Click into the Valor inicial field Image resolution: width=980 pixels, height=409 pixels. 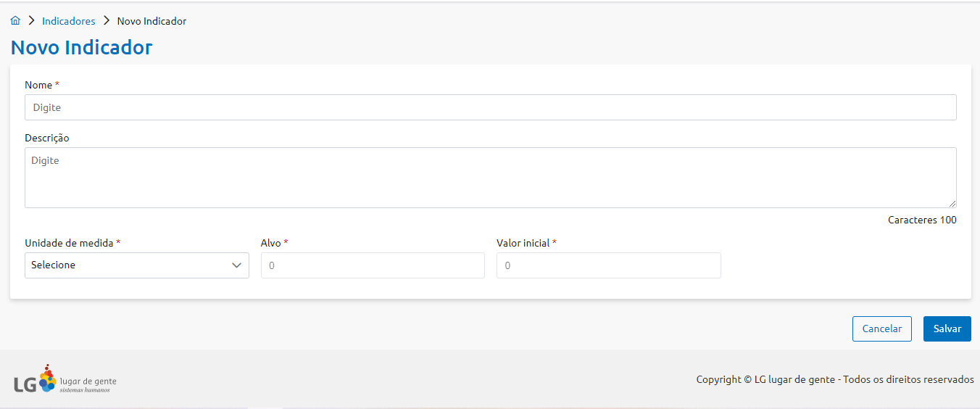pos(608,265)
